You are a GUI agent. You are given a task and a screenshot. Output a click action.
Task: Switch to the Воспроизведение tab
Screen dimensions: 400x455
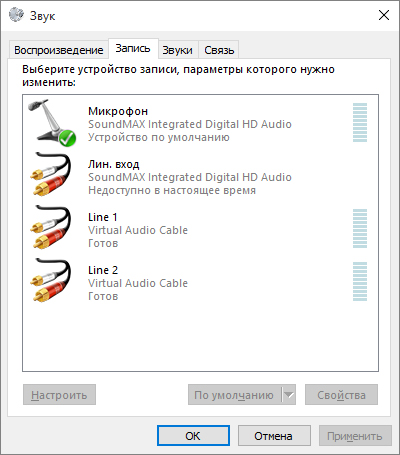59,50
